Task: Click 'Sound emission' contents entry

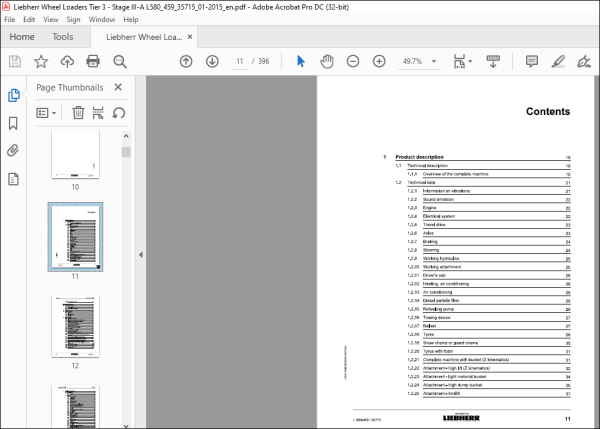Action: click(438, 199)
